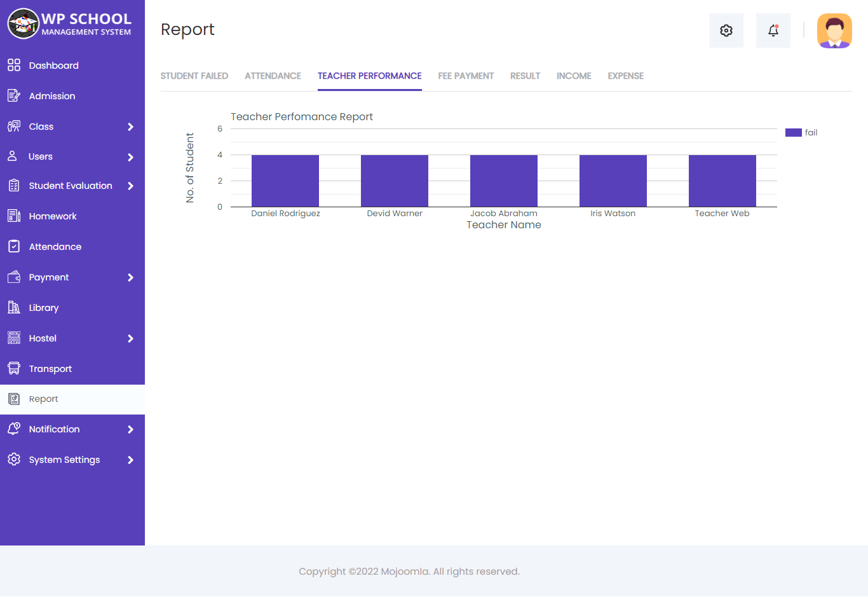
Task: Expand the Student Evaluation chevron
Action: 130,186
